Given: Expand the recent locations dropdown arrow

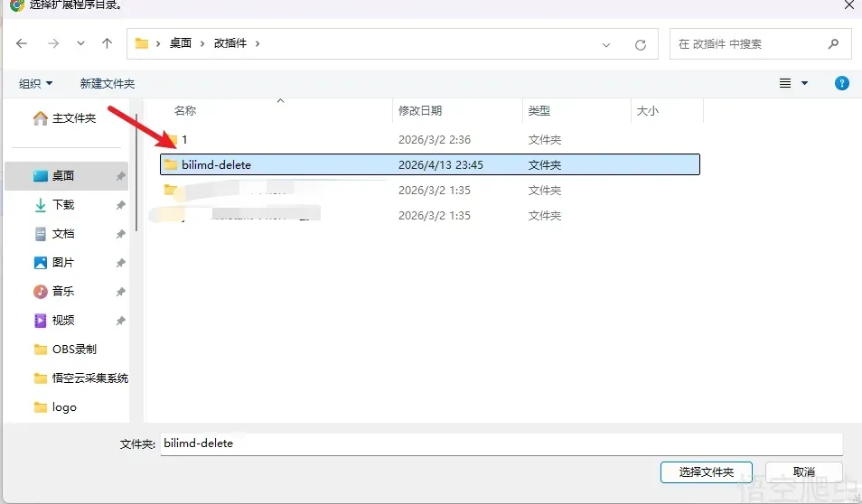Looking at the screenshot, I should tap(81, 43).
